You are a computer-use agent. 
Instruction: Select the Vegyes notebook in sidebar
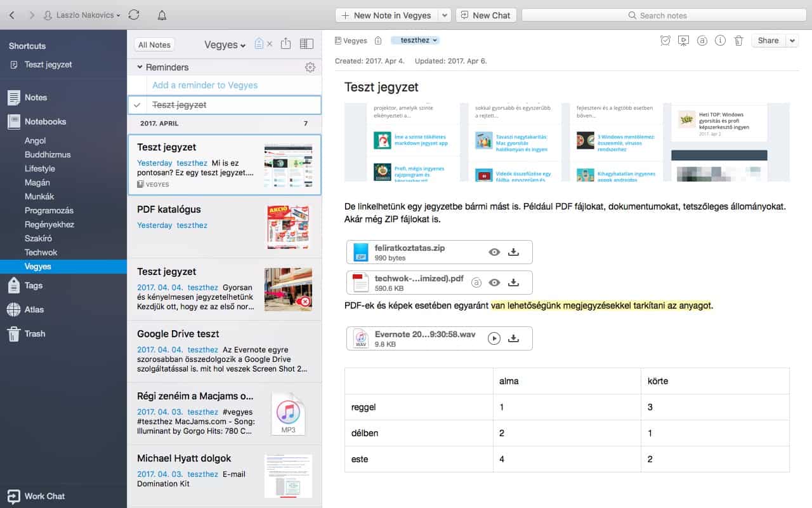click(x=63, y=267)
